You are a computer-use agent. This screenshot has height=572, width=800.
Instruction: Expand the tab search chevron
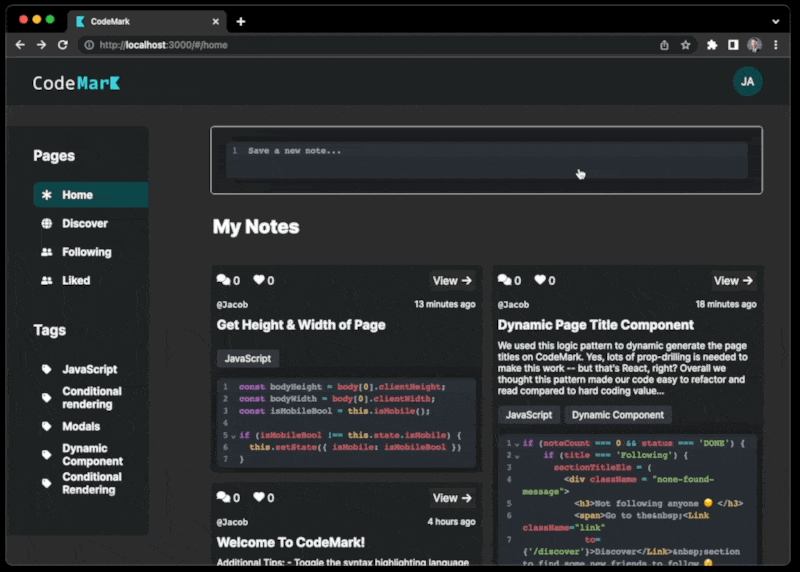(x=776, y=21)
